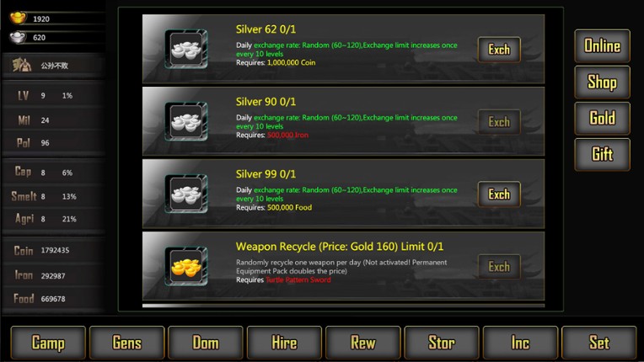Switch to the Shop tab
This screenshot has height=362, width=644.
click(602, 82)
